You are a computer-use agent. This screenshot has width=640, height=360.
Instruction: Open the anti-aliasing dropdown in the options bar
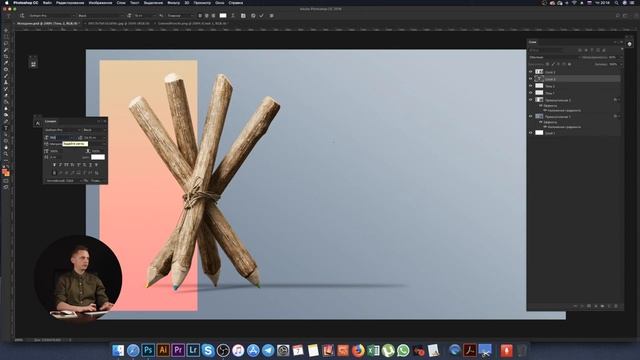click(180, 16)
